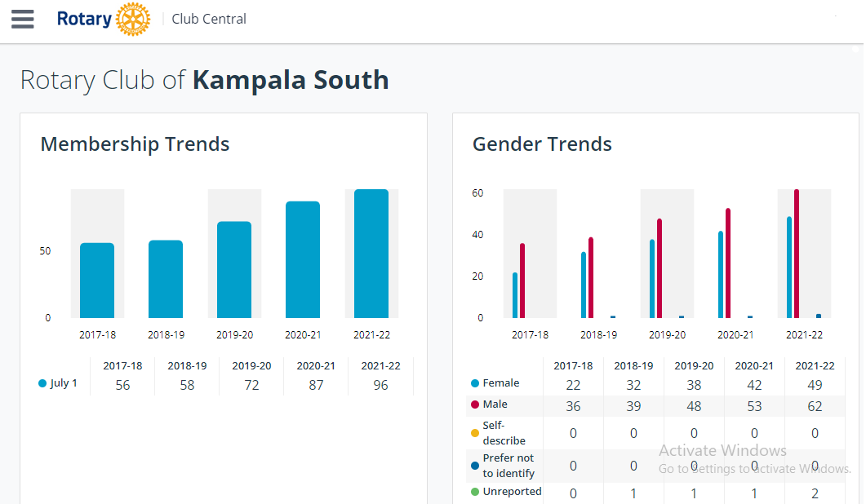This screenshot has height=504, width=866.
Task: Click 2019-20 axis label under Membership Trends chart
Action: 235,335
